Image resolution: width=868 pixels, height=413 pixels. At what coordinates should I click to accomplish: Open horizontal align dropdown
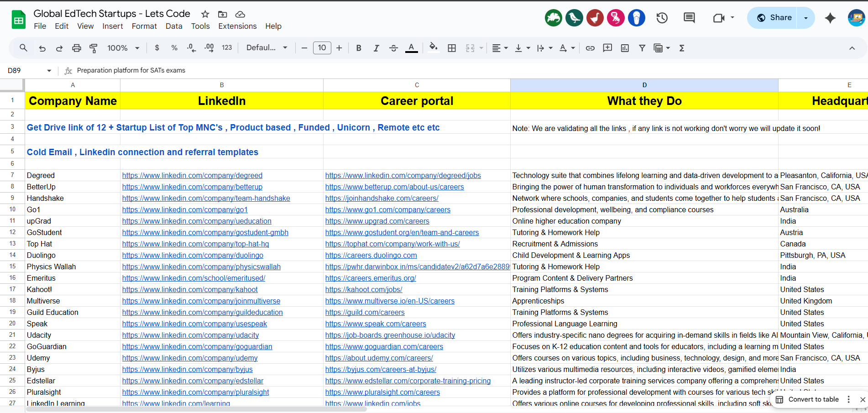(500, 48)
